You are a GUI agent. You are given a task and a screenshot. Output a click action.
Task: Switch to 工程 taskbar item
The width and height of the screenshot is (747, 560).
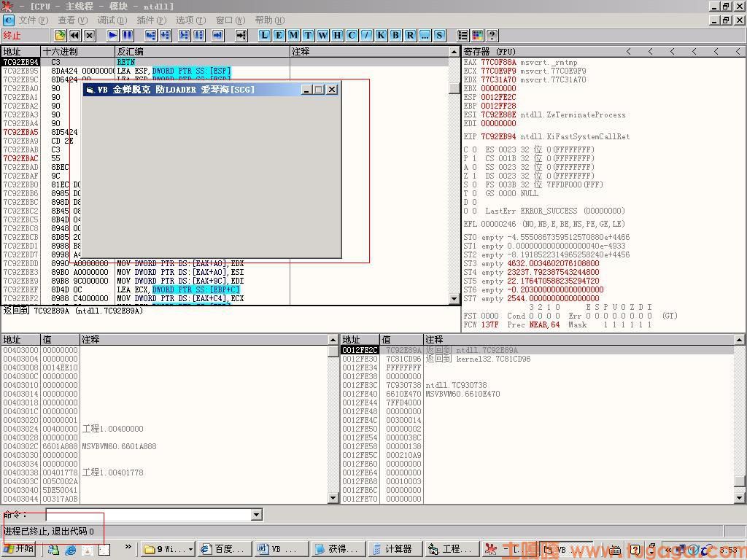click(451, 549)
